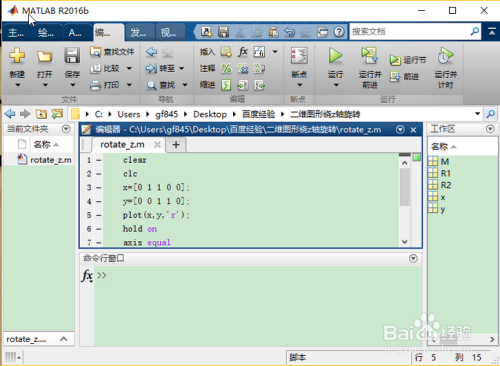Toggle breakpoint on editor line 5
This screenshot has height=366, width=500.
(x=99, y=215)
